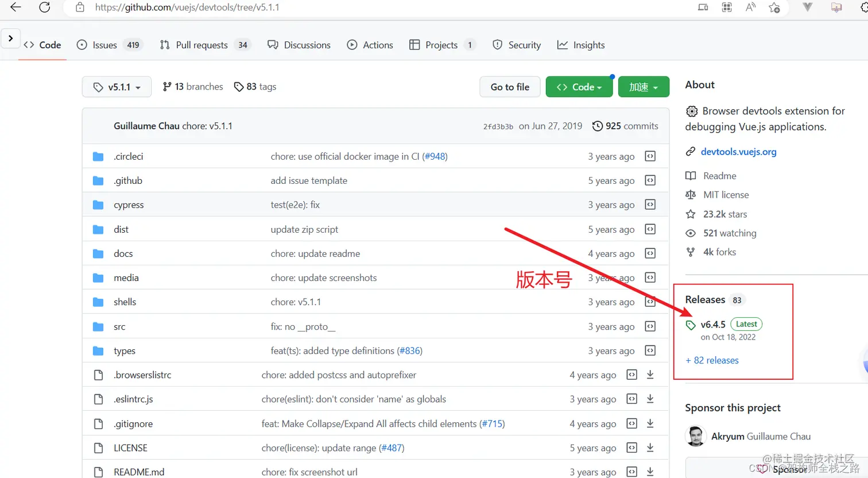The height and width of the screenshot is (478, 868).
Task: Open the .browserslistrc file
Action: click(142, 375)
